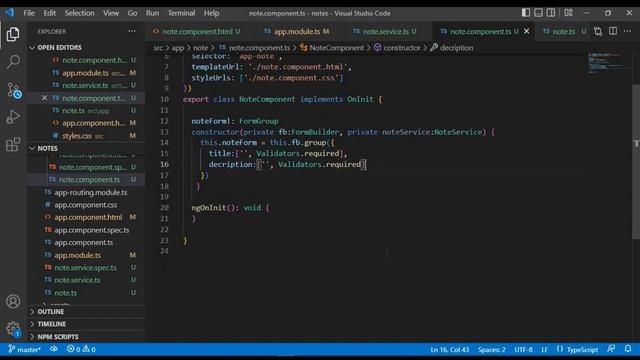
Task: Click the status bar eye icon
Action: click(x=53, y=349)
